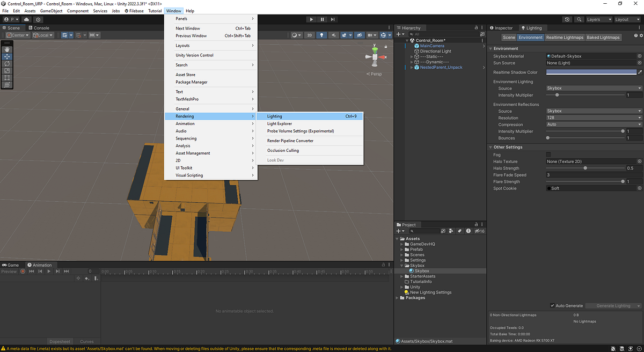Click the Generate Lighting button
The height and width of the screenshot is (352, 644).
(613, 305)
